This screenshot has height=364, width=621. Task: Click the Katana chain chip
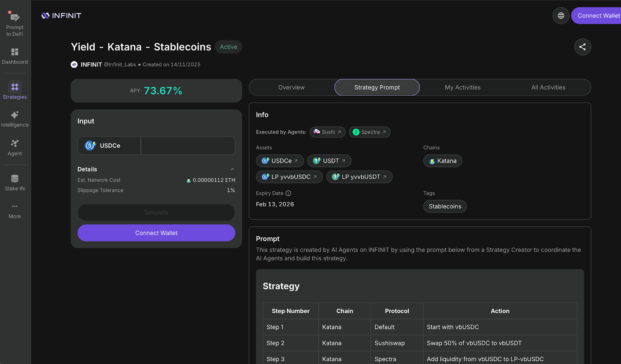pyautogui.click(x=442, y=161)
